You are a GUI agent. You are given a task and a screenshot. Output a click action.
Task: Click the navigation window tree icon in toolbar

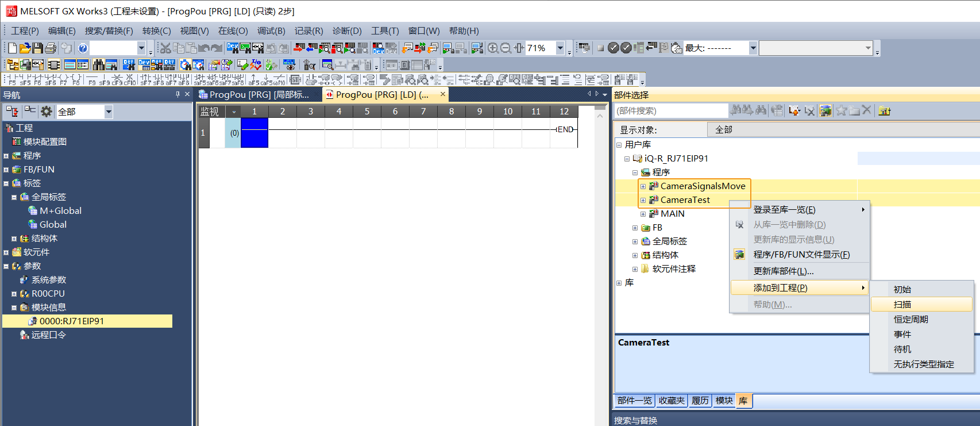pyautogui.click(x=12, y=65)
